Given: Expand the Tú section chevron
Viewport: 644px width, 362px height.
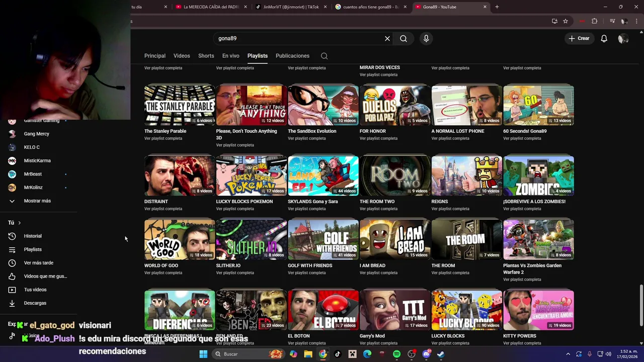Looking at the screenshot, I should tap(20, 223).
